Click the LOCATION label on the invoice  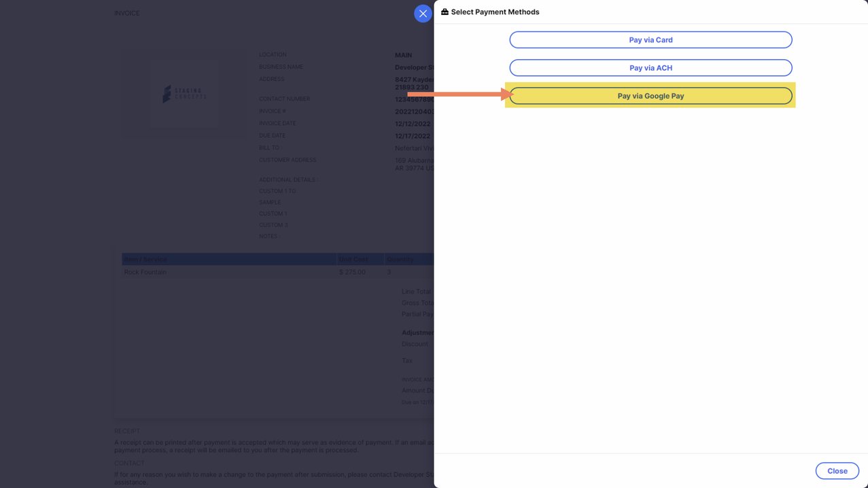click(273, 54)
